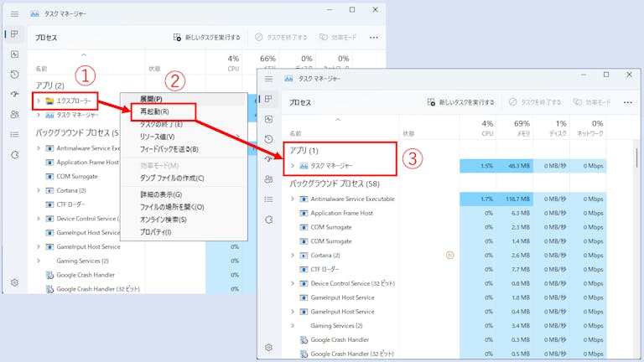644x362 pixels.
Task: Click Google Crash Handler icon in front window
Action: click(x=304, y=340)
